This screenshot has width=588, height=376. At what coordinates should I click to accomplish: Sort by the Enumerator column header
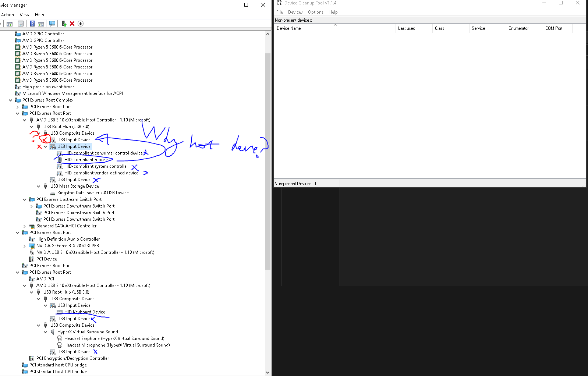click(x=518, y=28)
